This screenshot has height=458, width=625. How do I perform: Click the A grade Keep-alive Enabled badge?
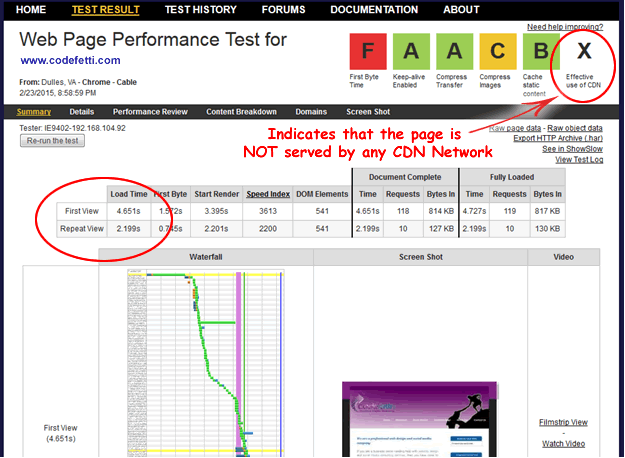point(411,51)
